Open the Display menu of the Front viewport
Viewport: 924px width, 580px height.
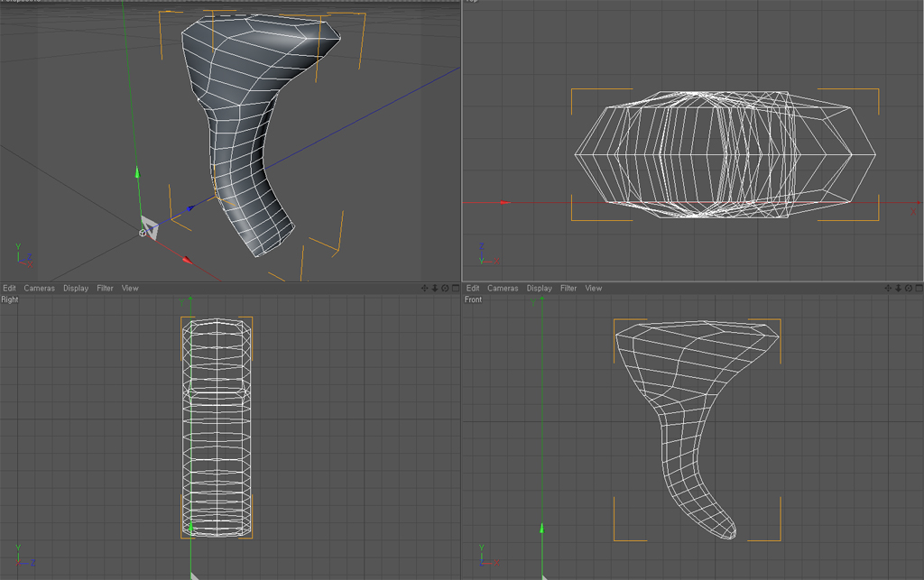coord(540,288)
